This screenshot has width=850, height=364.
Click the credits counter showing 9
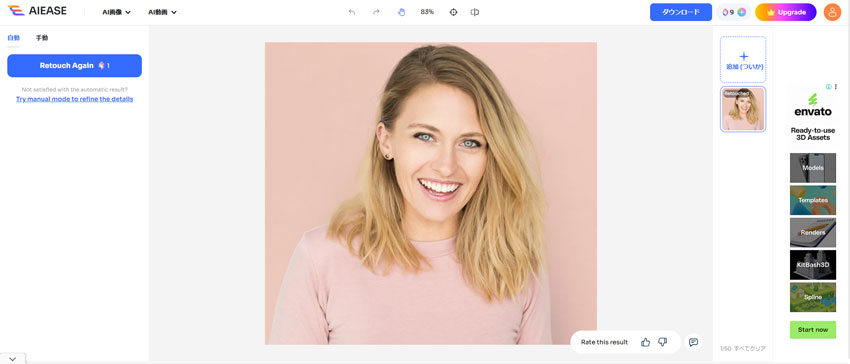click(x=734, y=12)
